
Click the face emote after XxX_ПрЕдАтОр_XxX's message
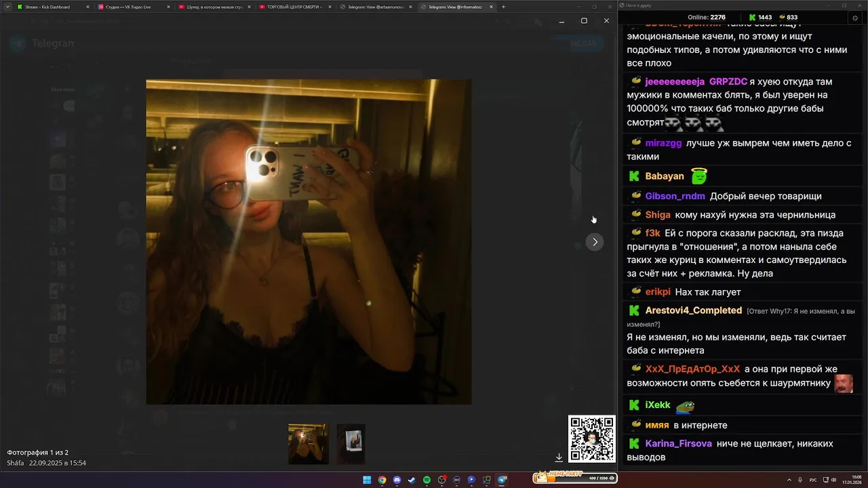(x=844, y=383)
